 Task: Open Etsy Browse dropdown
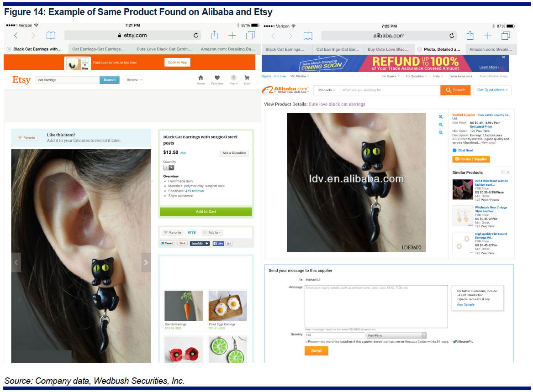click(135, 80)
